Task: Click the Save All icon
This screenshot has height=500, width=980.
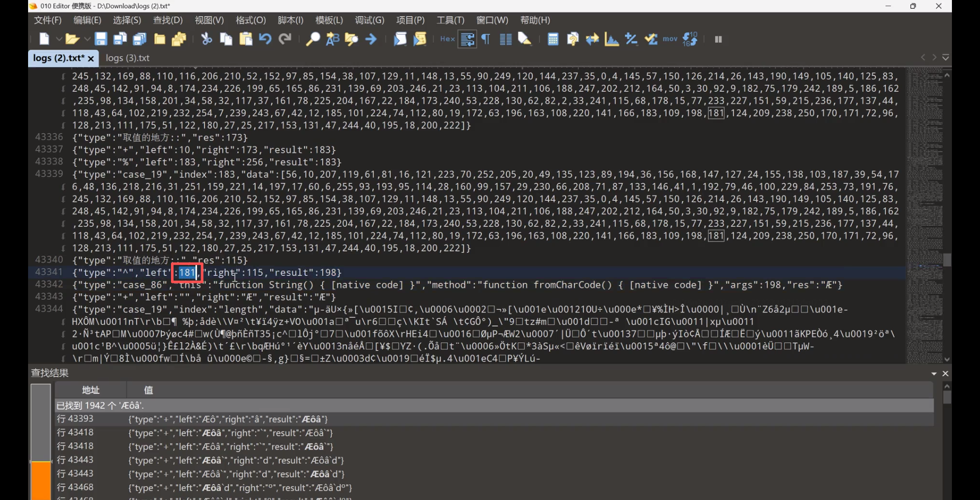Action: pyautogui.click(x=139, y=39)
